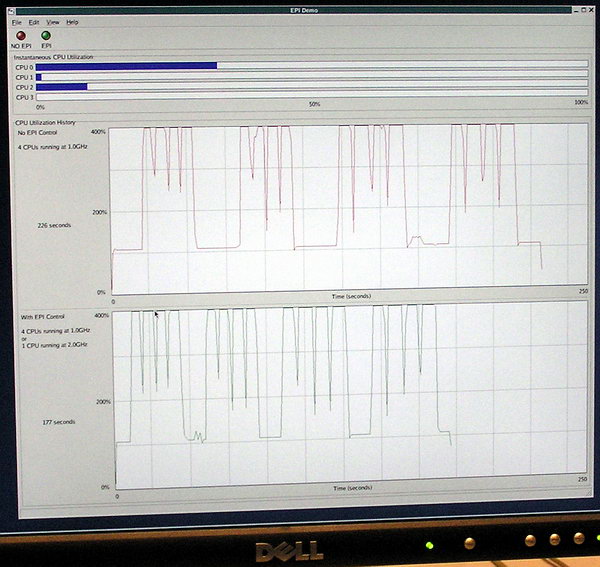
Task: Click the CPU 0 label
Action: point(24,67)
